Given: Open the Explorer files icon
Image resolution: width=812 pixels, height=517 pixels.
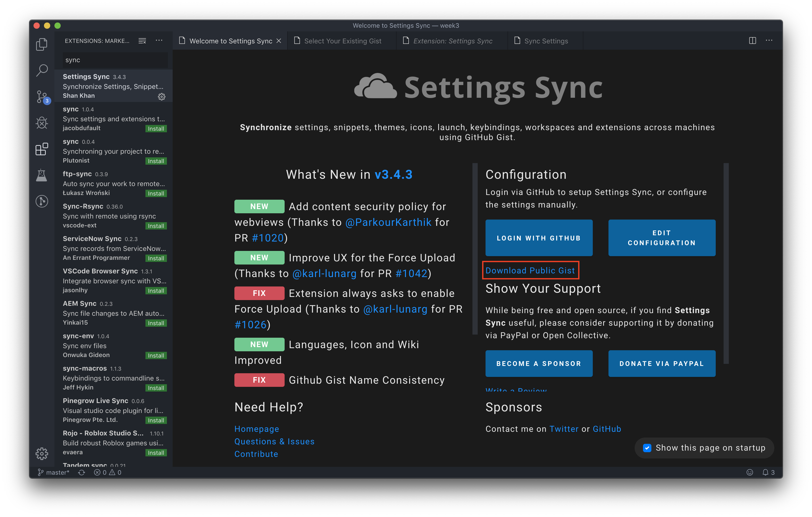Looking at the screenshot, I should (42, 44).
